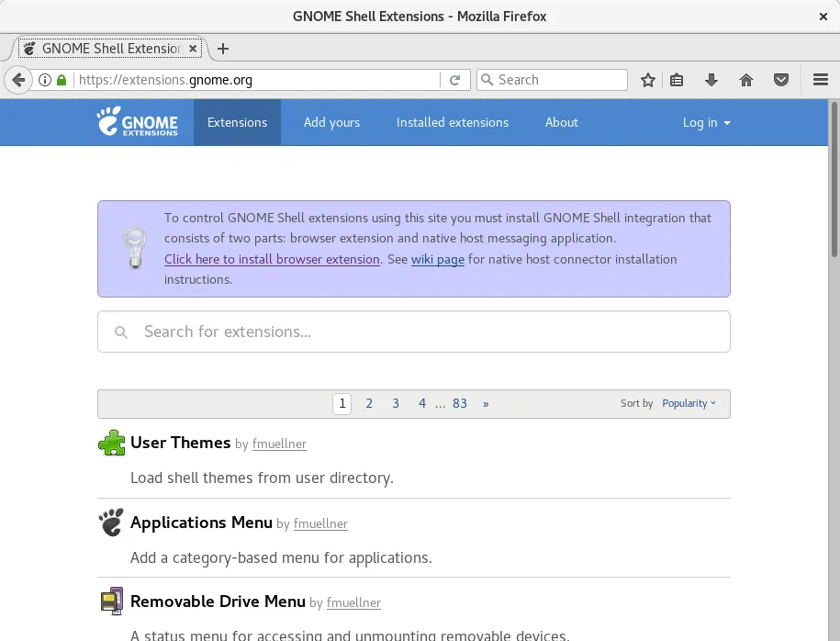Open a new tab with the plus button

[x=223, y=49]
